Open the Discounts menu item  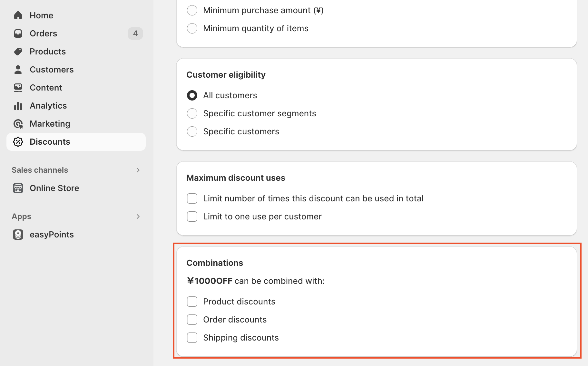pyautogui.click(x=50, y=142)
